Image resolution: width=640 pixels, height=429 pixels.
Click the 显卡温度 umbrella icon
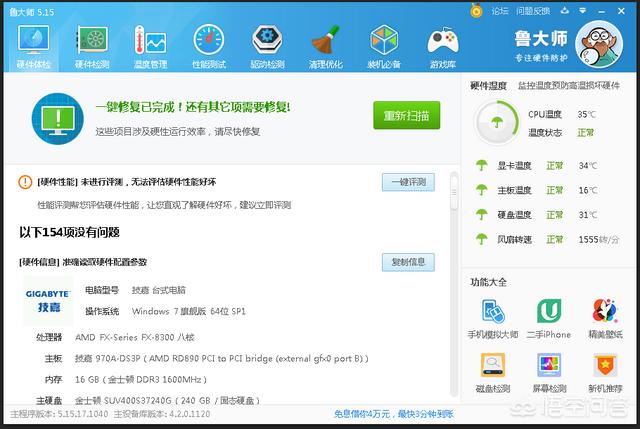click(482, 165)
